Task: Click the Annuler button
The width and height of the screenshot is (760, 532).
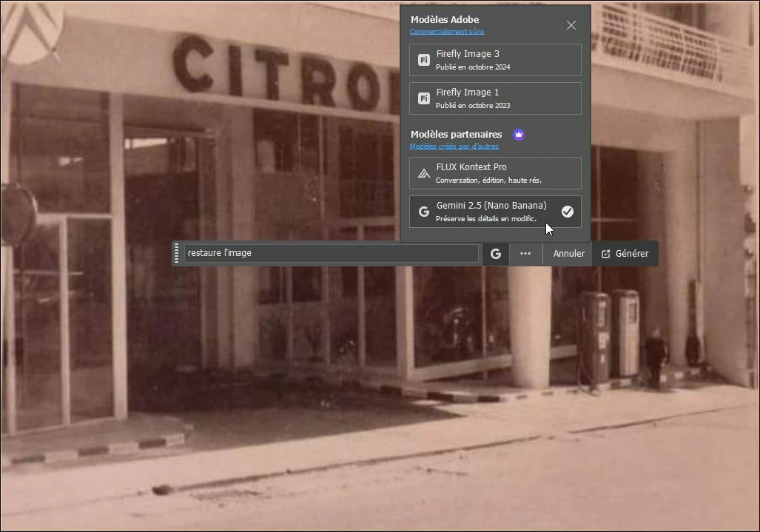Action: [568, 253]
